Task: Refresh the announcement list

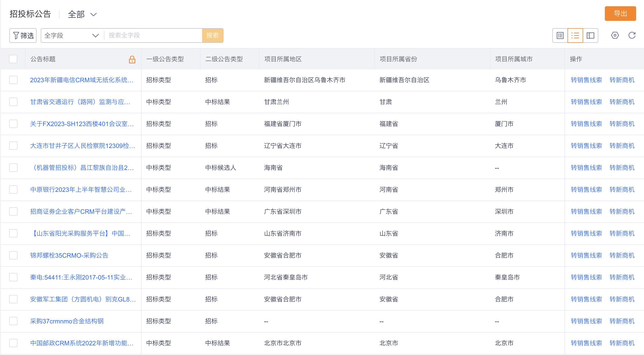Action: (632, 35)
